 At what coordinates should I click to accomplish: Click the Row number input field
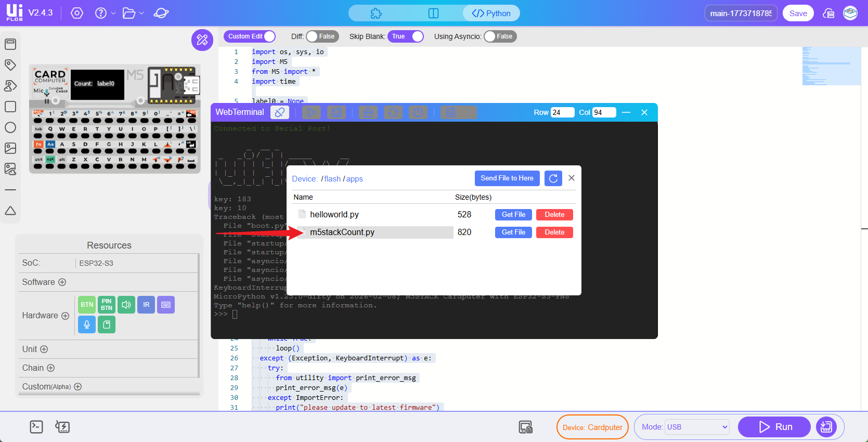click(562, 112)
